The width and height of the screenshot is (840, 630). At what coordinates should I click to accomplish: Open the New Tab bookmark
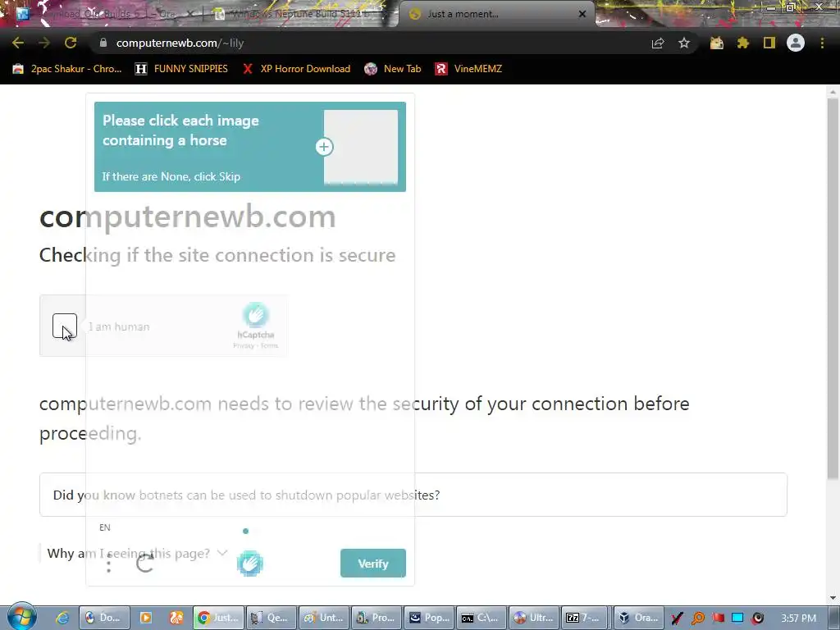pyautogui.click(x=393, y=69)
